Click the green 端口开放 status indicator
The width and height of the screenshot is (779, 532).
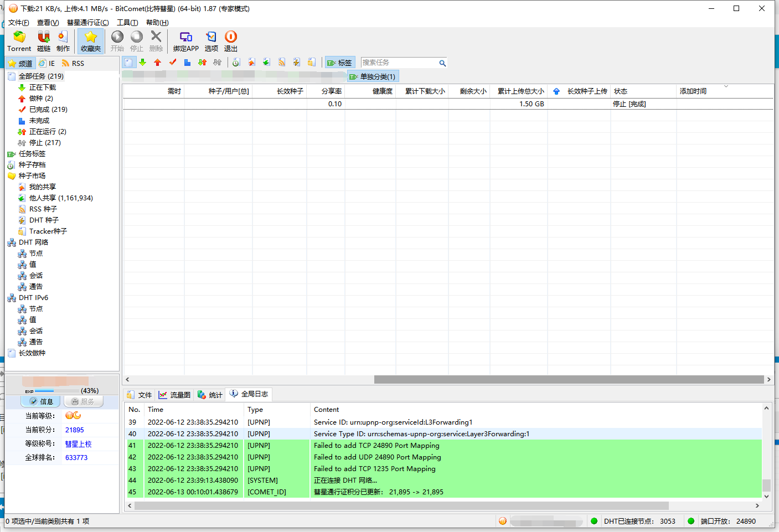(x=691, y=521)
